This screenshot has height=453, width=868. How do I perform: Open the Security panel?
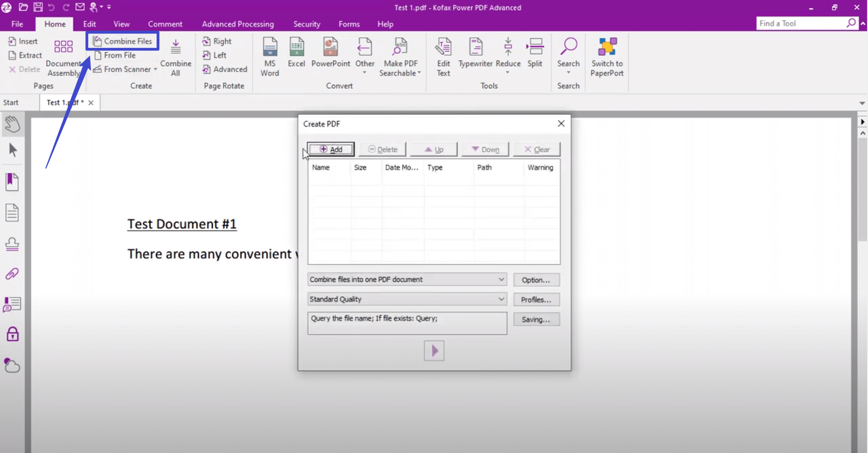(x=12, y=334)
